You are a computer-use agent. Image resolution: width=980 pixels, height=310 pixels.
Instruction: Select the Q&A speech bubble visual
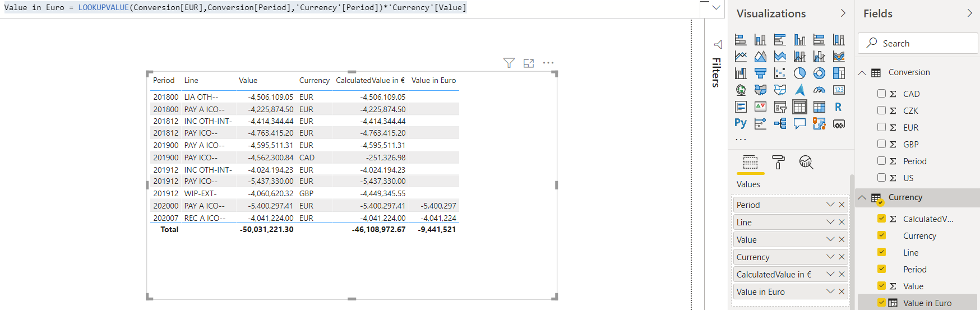(799, 123)
